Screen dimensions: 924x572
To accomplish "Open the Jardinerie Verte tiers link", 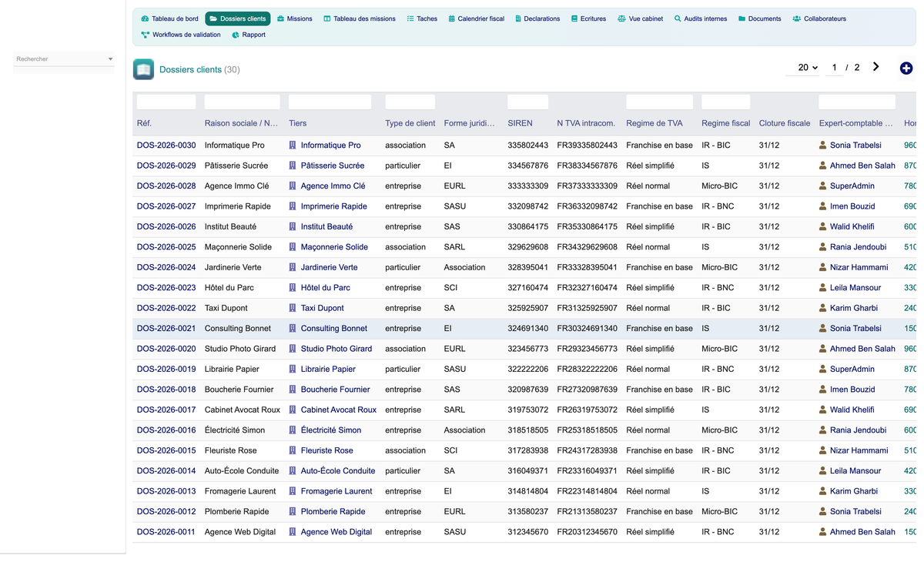I will [330, 268].
